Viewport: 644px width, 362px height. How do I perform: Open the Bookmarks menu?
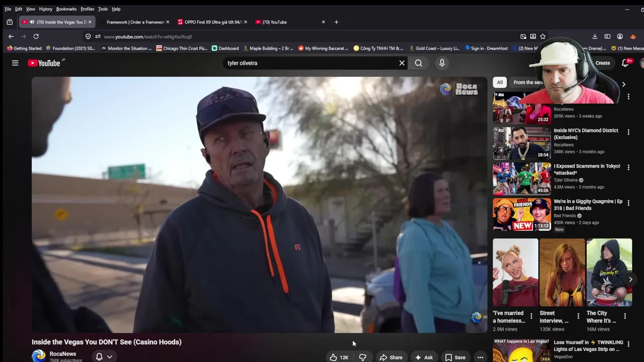pos(66,9)
